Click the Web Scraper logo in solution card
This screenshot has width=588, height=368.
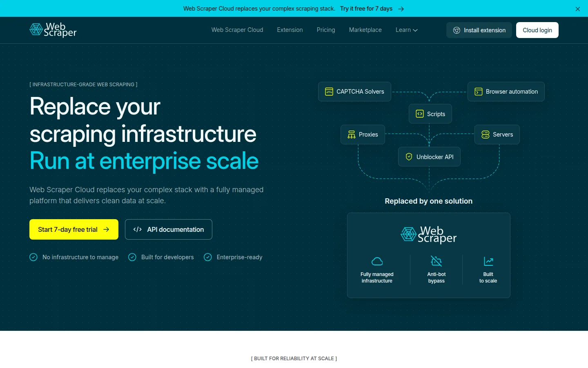[429, 235]
